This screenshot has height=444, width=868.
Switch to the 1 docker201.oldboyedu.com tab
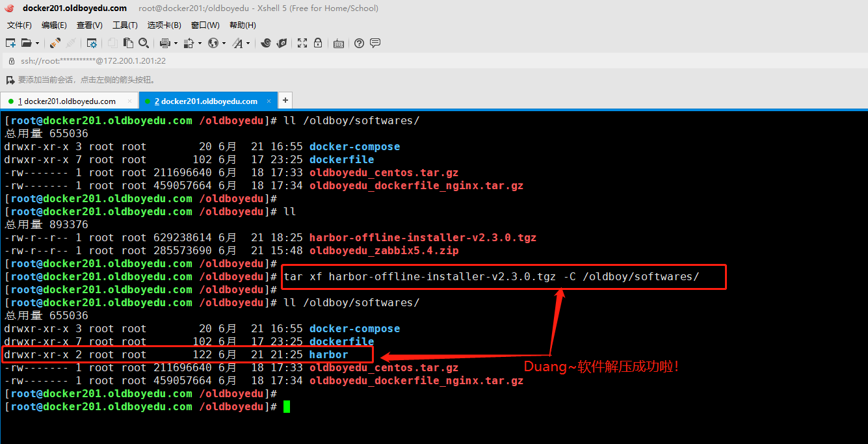click(70, 101)
